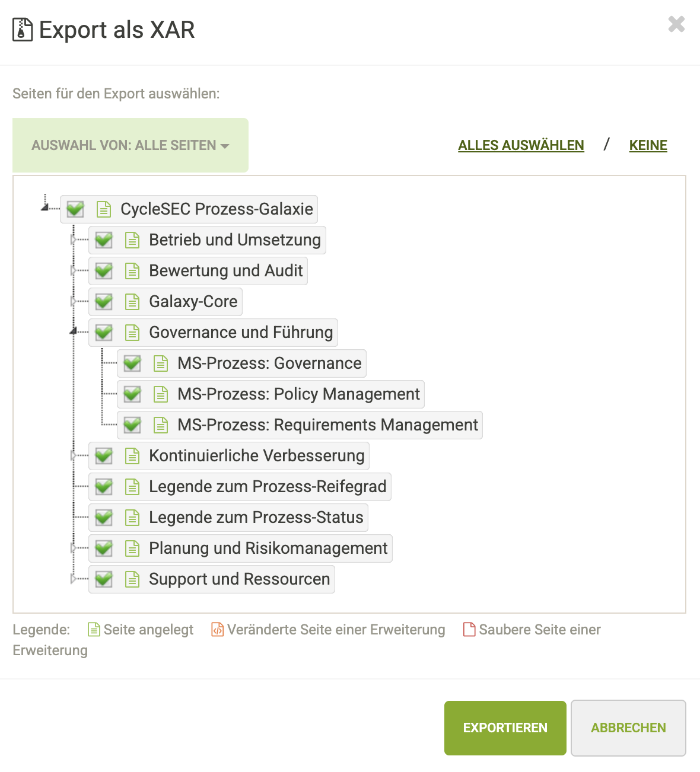700x772 pixels.
Task: Click the Alles Auswählen link
Action: pyautogui.click(x=521, y=145)
